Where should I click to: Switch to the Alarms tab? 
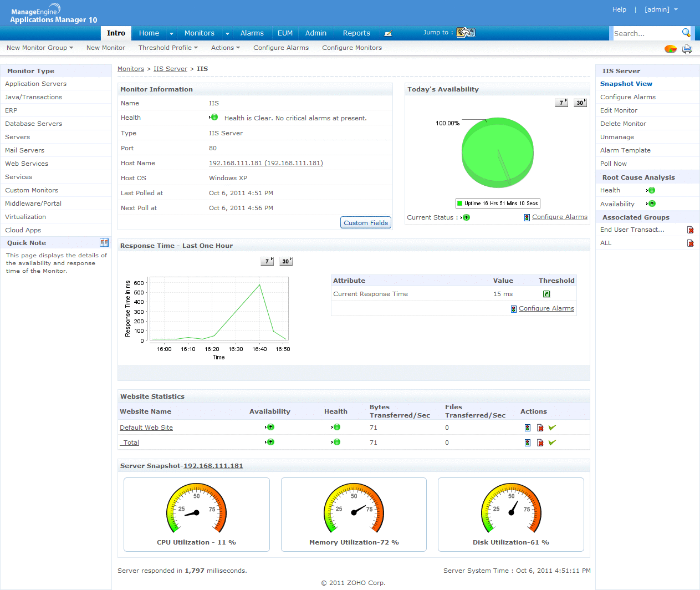tap(252, 33)
